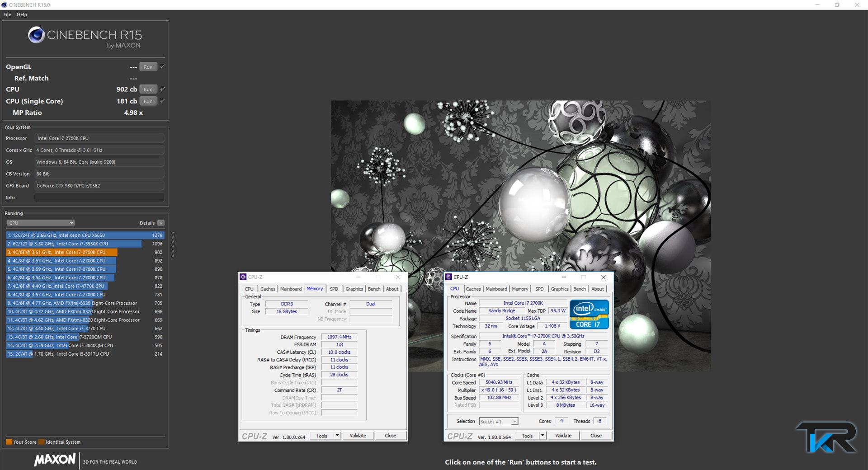Select ranking row 13 Core i7-3720QM
This screenshot has width=868, height=470.
pyautogui.click(x=85, y=337)
